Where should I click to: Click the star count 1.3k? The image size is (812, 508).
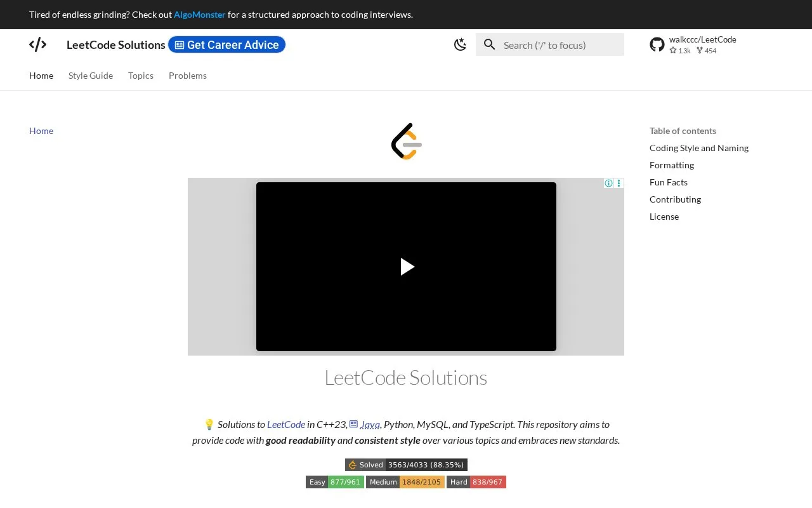(680, 51)
